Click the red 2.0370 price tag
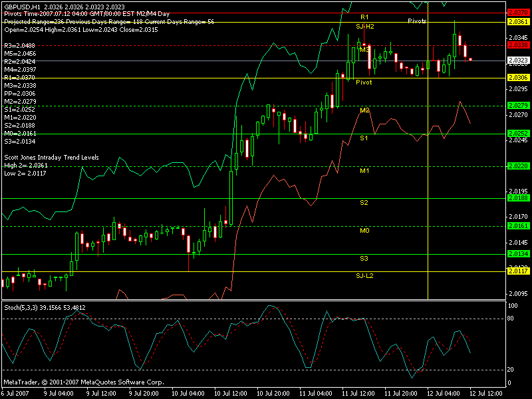 pyautogui.click(x=517, y=13)
